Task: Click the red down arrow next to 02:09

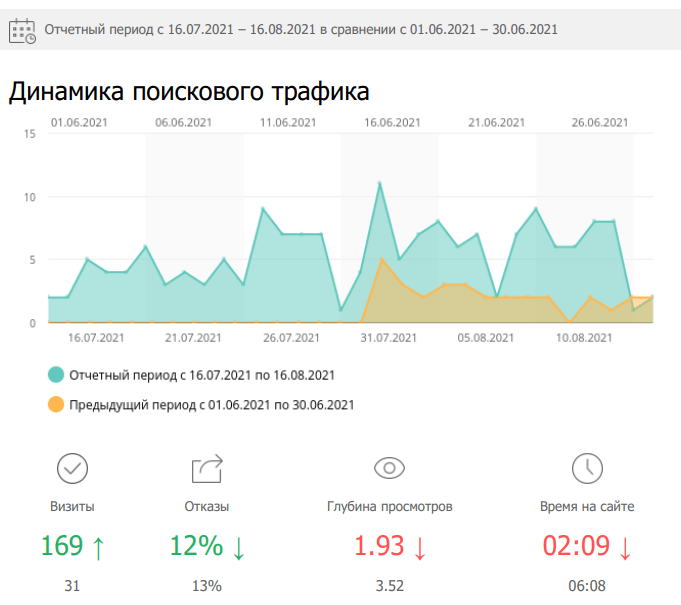Action: pos(625,548)
